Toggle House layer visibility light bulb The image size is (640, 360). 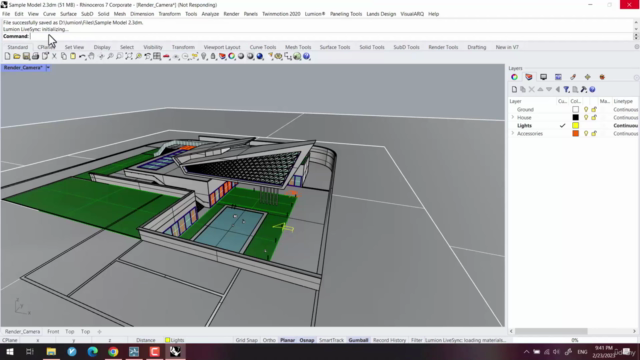pos(586,118)
